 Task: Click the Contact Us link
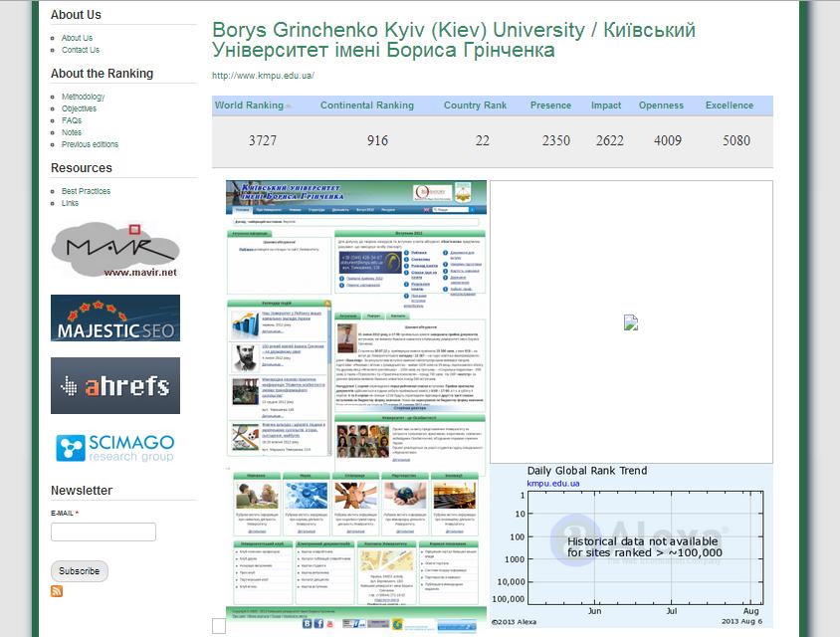click(81, 50)
